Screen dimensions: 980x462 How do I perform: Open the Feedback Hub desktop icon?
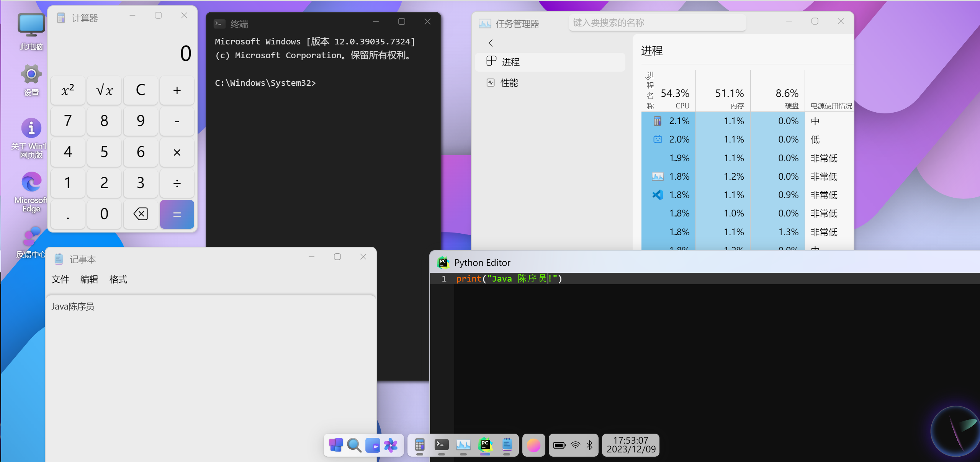point(31,242)
